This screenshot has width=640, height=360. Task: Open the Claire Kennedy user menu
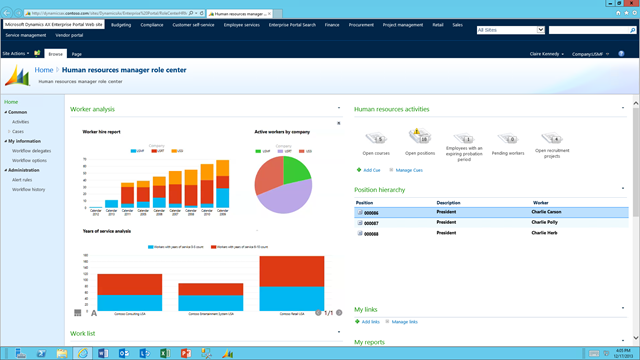pos(547,54)
